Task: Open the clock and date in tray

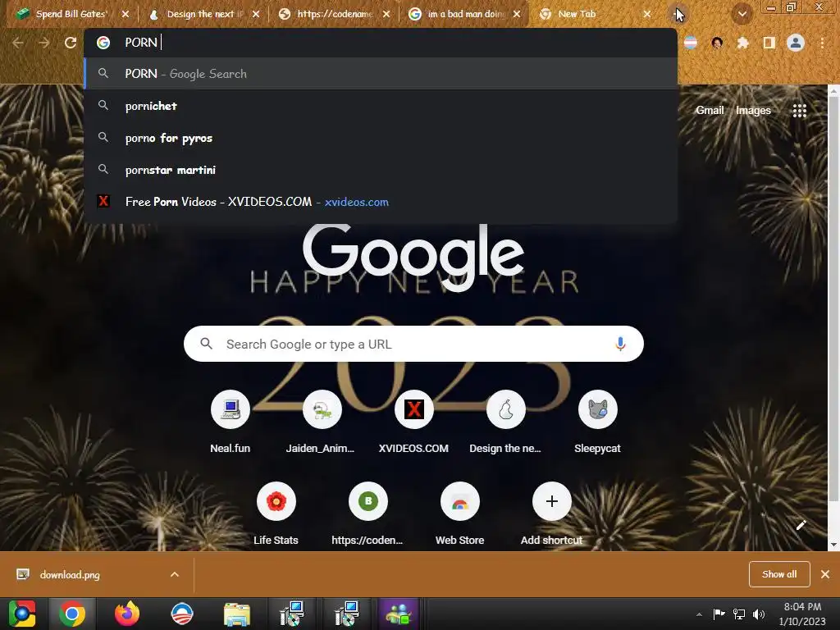Action: 802,614
